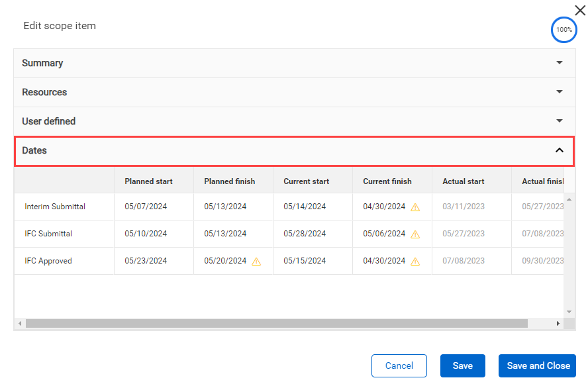Click horizontal scrollbar right arrow
Image resolution: width=588 pixels, height=388 pixels.
(558, 323)
